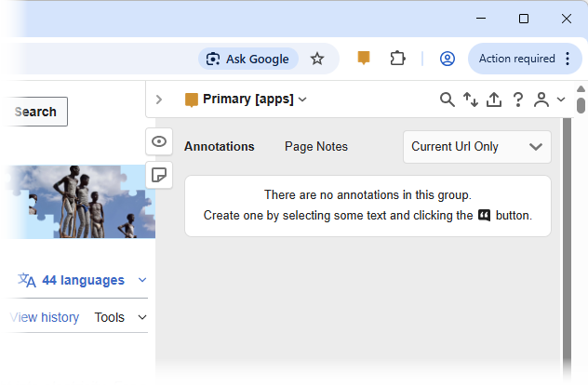The height and width of the screenshot is (386, 588).
Task: Click the Hypothesis extension icon in toolbar
Action: [x=364, y=59]
